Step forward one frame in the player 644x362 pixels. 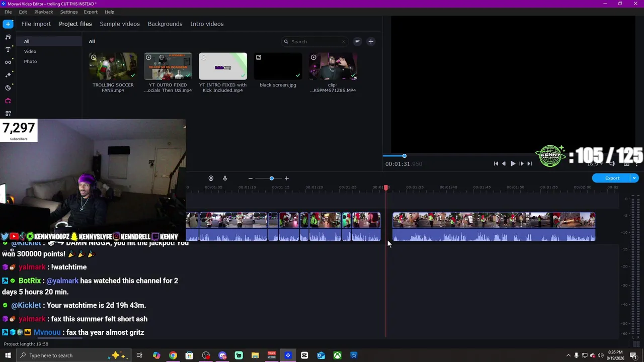point(521,163)
